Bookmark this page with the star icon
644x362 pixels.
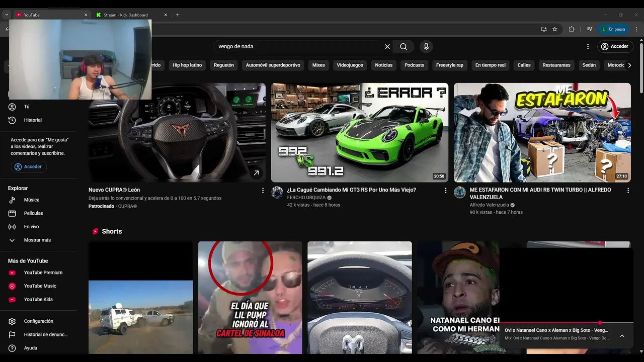point(555,29)
